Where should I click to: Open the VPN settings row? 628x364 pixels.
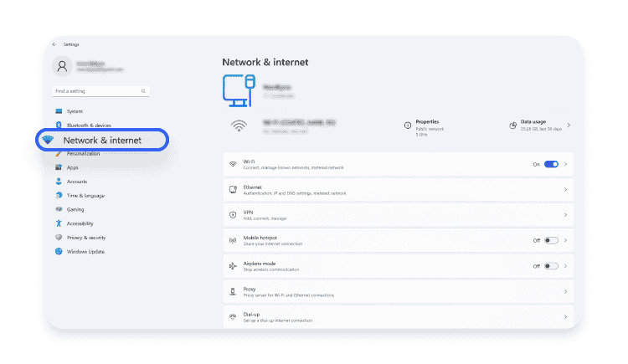pos(398,215)
